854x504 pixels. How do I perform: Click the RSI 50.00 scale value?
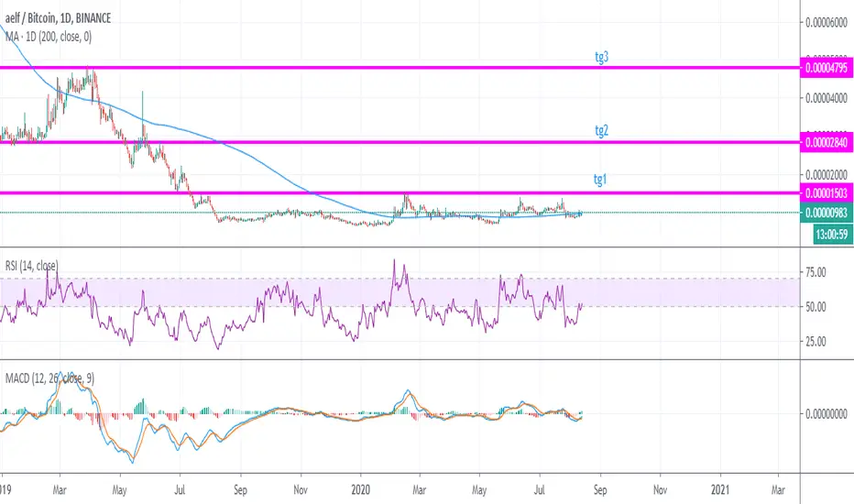816,307
